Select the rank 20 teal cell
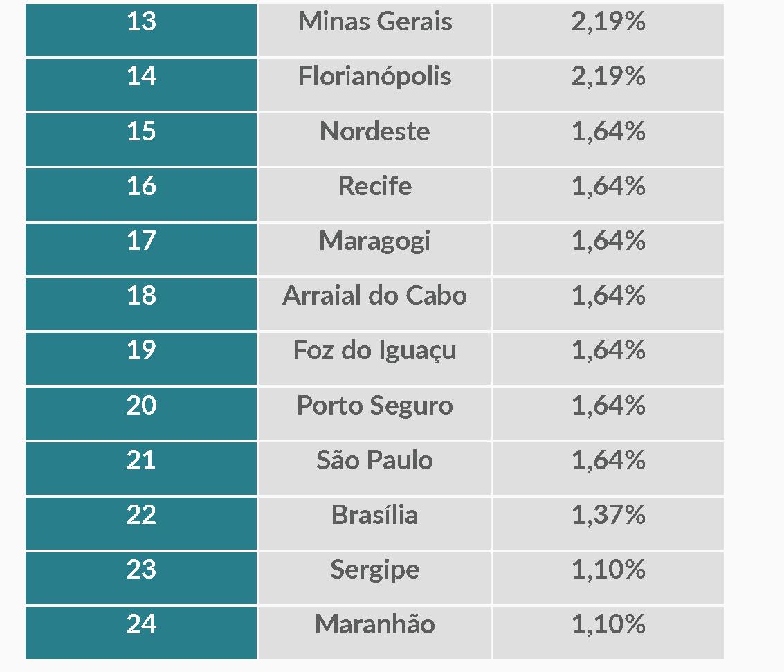This screenshot has width=784, height=672. [x=141, y=414]
